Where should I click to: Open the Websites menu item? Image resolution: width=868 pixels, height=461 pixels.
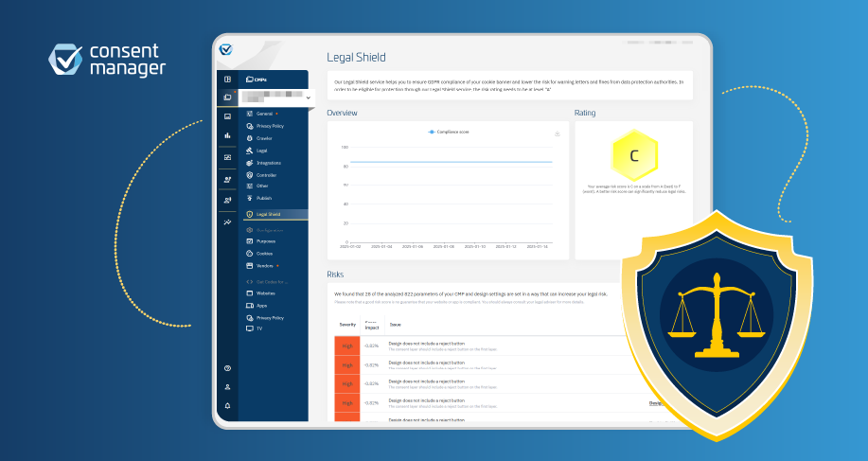click(260, 293)
